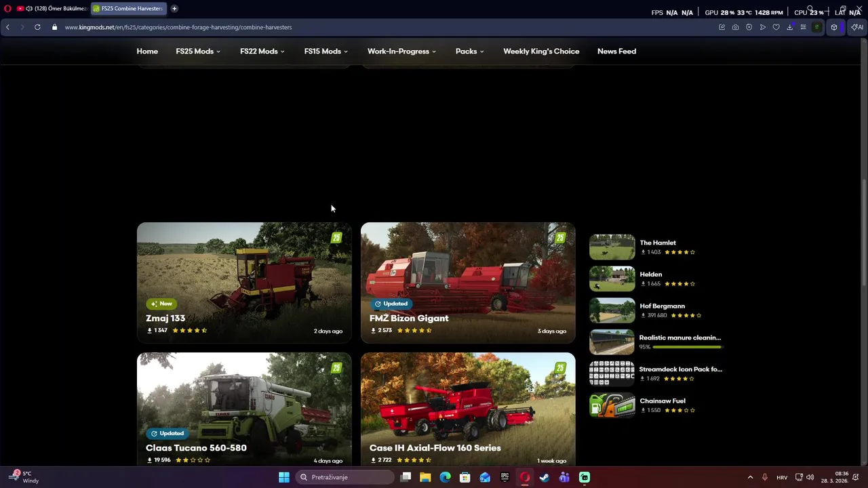Open the browser downloads icon
Image resolution: width=868 pixels, height=488 pixels.
pyautogui.click(x=789, y=27)
